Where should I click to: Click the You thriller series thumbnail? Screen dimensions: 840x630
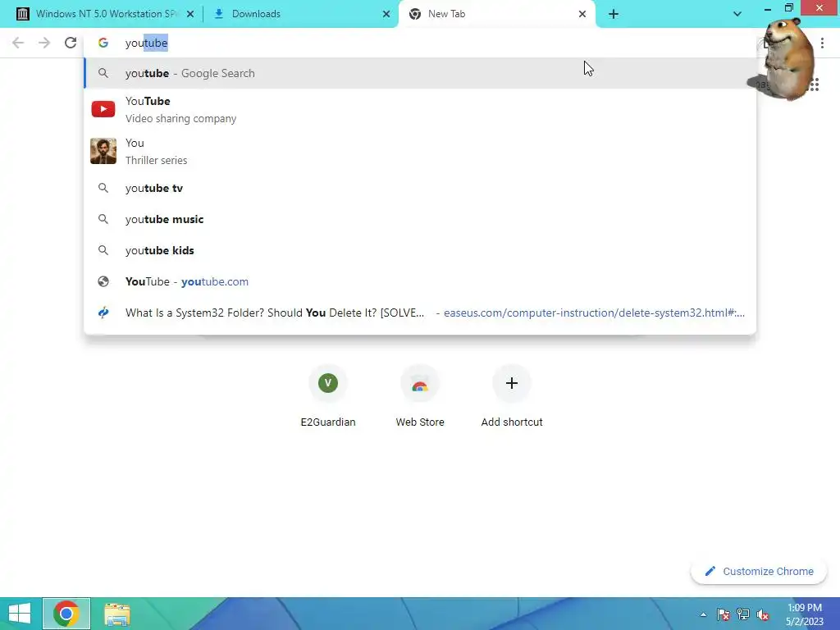[x=103, y=151]
